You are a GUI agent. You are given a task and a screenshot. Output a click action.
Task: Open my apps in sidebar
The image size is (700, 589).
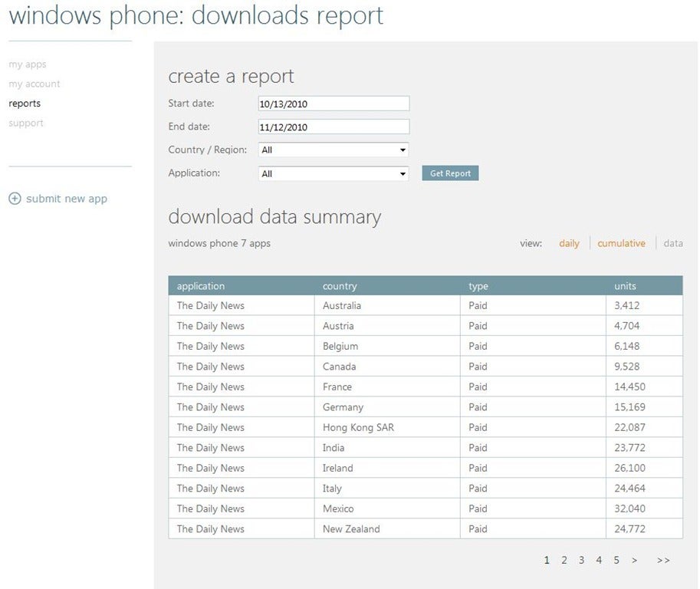point(28,64)
